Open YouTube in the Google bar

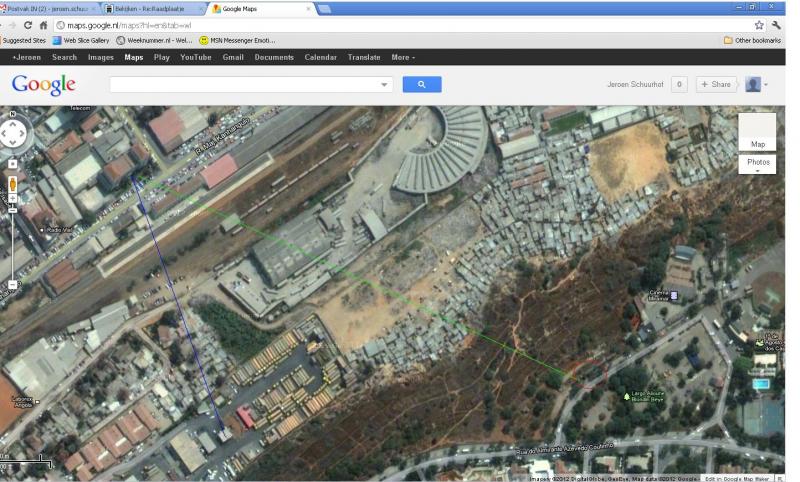tap(195, 57)
